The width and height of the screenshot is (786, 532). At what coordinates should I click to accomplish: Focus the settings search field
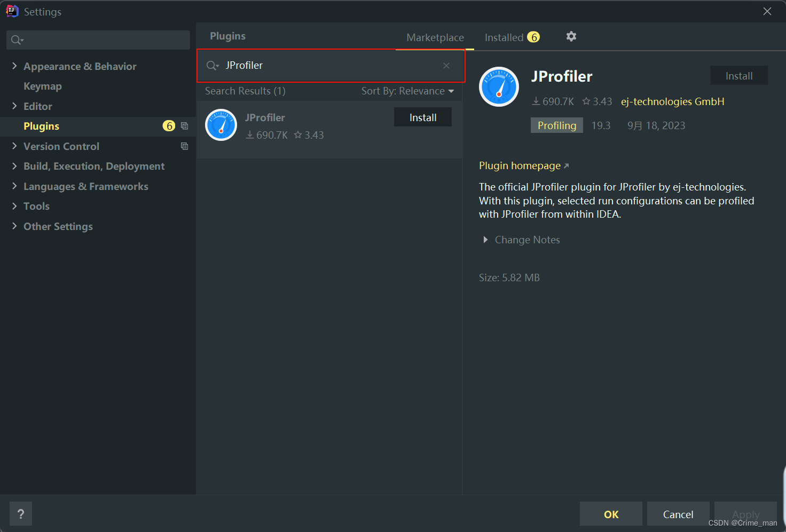[98, 40]
